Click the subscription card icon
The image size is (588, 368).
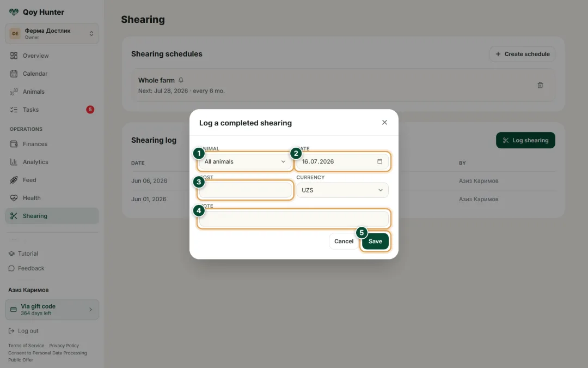pos(14,310)
